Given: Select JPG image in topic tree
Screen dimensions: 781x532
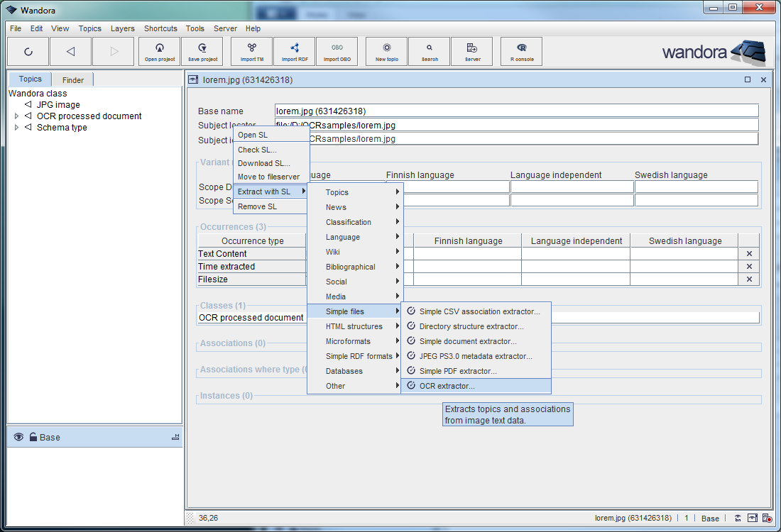Looking at the screenshot, I should pos(58,105).
